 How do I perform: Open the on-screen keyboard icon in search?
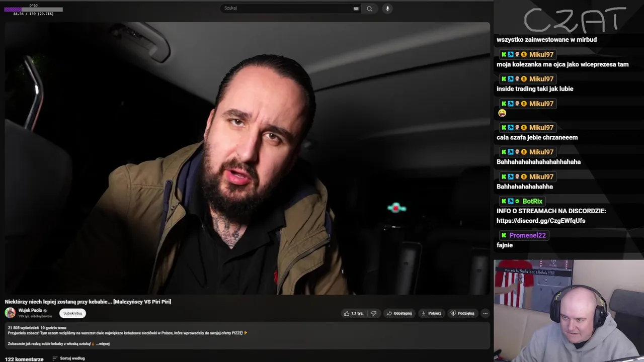pyautogui.click(x=356, y=9)
